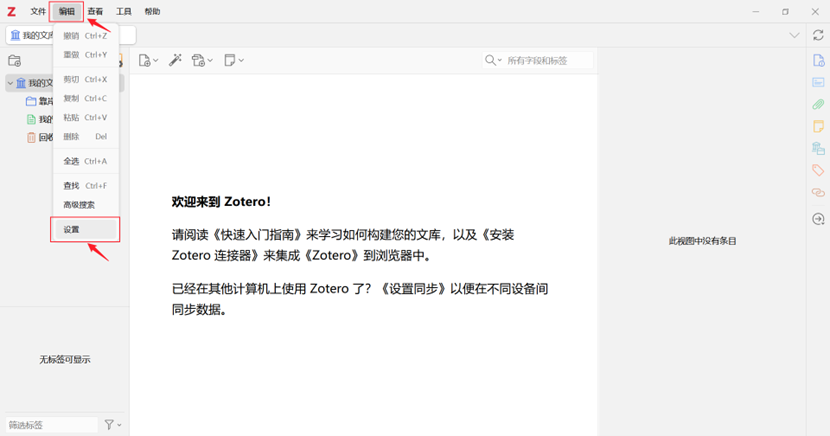Choose 删除 Del in the menu
The width and height of the screenshot is (830, 436).
tap(85, 137)
